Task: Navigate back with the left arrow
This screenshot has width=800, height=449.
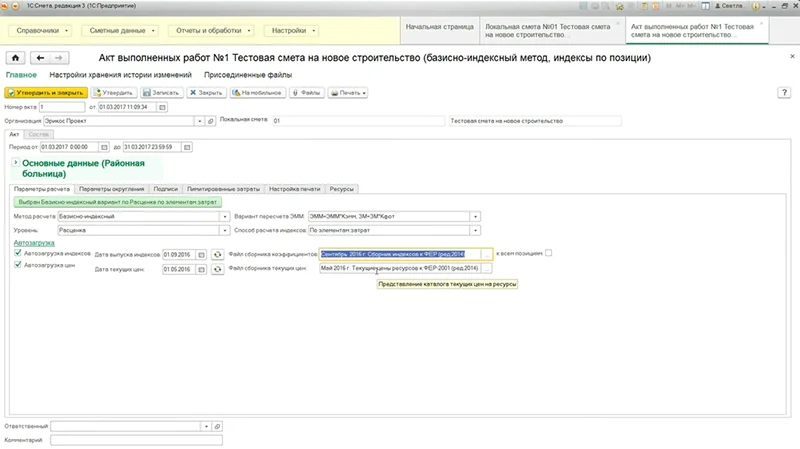Action: (x=40, y=58)
